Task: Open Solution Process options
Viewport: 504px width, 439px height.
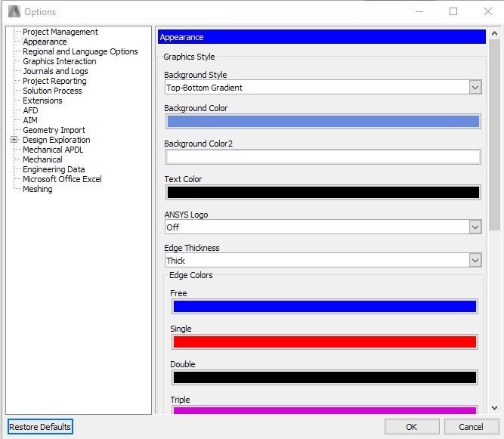Action: click(x=52, y=91)
